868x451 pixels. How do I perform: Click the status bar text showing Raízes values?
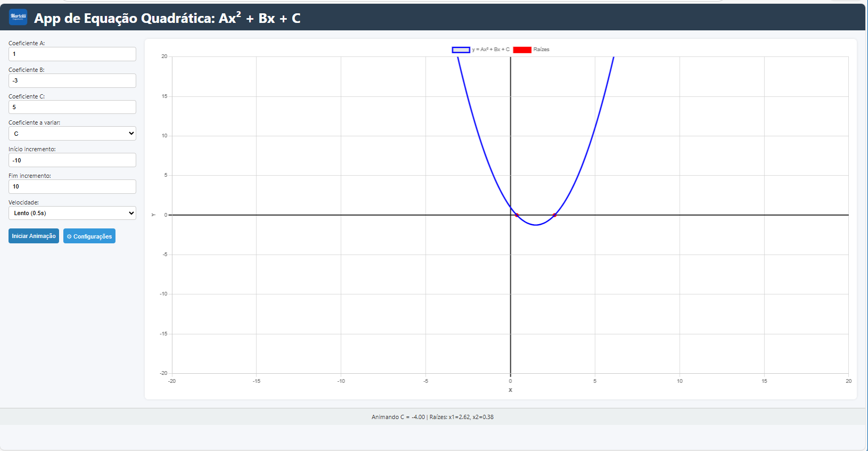point(433,417)
